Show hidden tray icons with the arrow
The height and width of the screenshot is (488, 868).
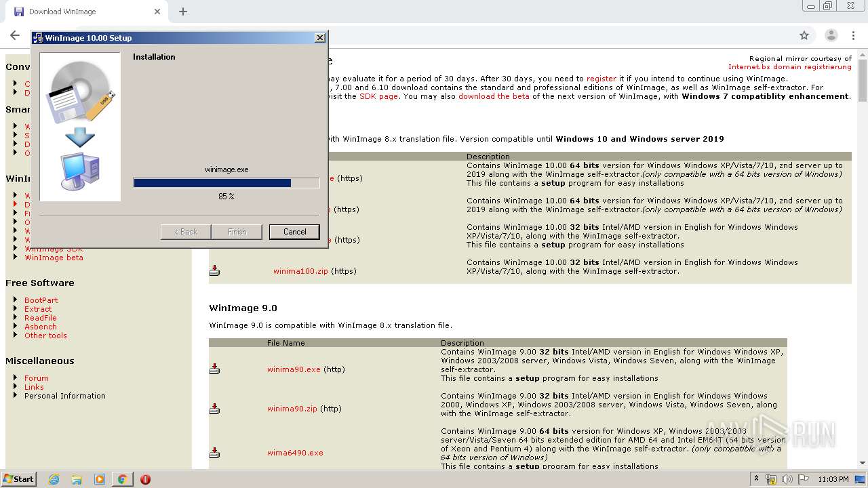[756, 479]
